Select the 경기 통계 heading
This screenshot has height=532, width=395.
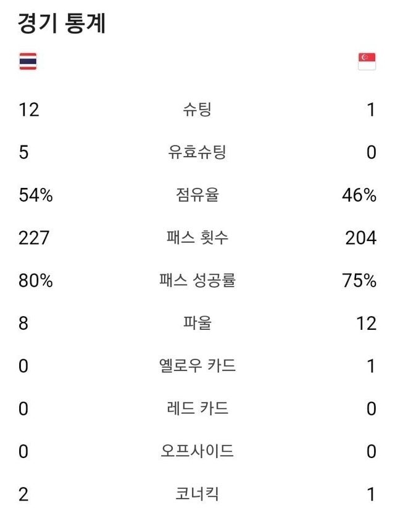(x=62, y=23)
